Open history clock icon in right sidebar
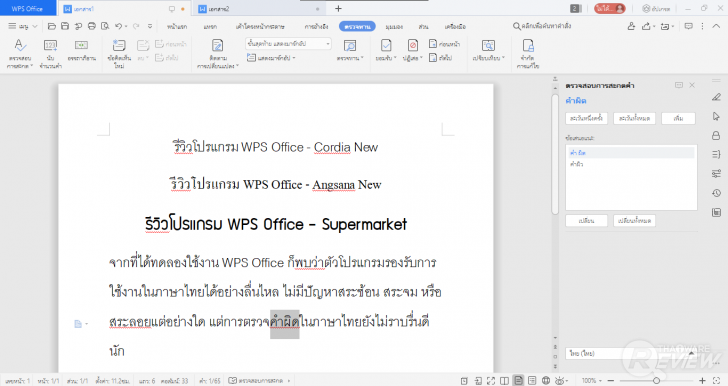This screenshot has width=728, height=386. [716, 193]
